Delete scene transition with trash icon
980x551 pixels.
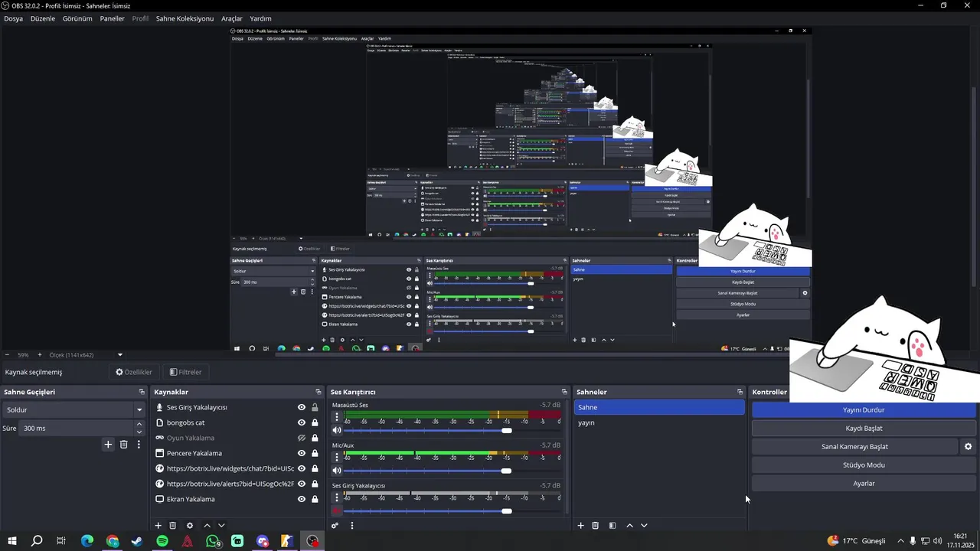(123, 444)
